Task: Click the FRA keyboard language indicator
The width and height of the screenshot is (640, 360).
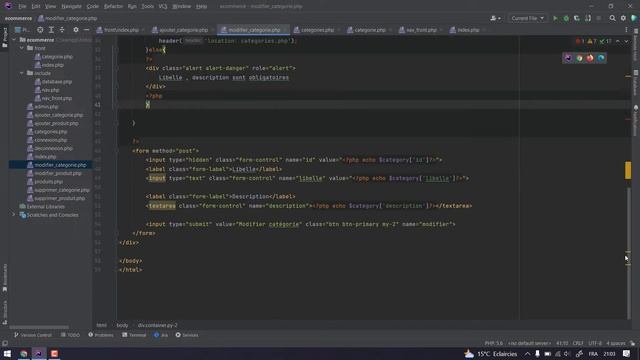Action: [593, 354]
